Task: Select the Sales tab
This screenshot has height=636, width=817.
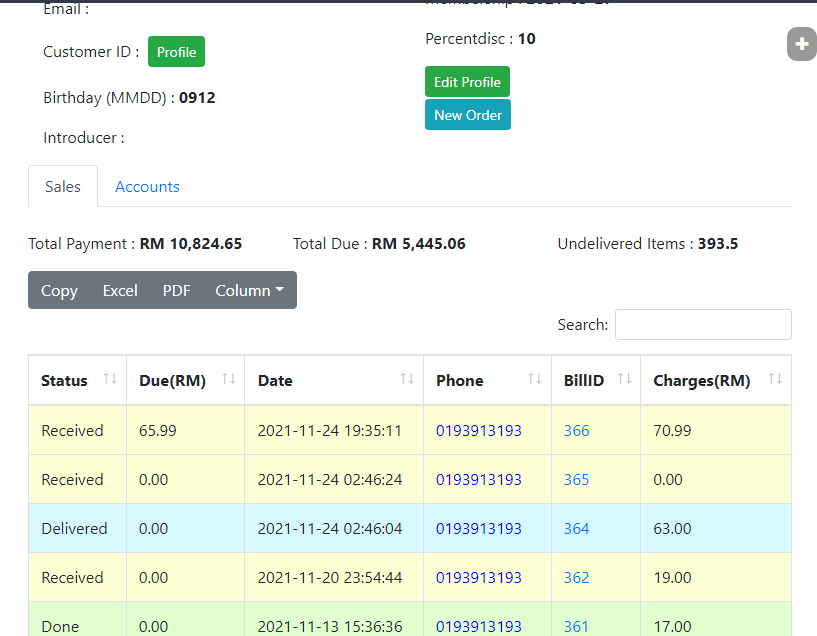Action: (x=63, y=187)
